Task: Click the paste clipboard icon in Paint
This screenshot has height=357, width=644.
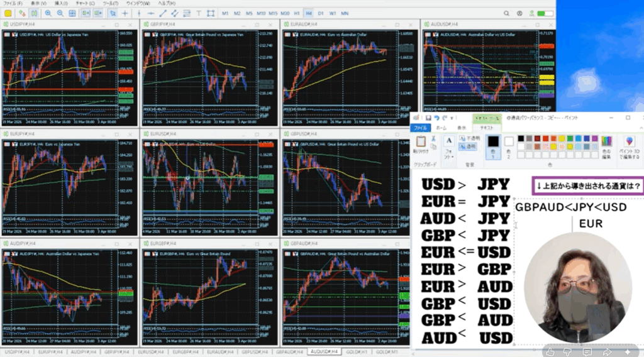Action: [x=421, y=142]
